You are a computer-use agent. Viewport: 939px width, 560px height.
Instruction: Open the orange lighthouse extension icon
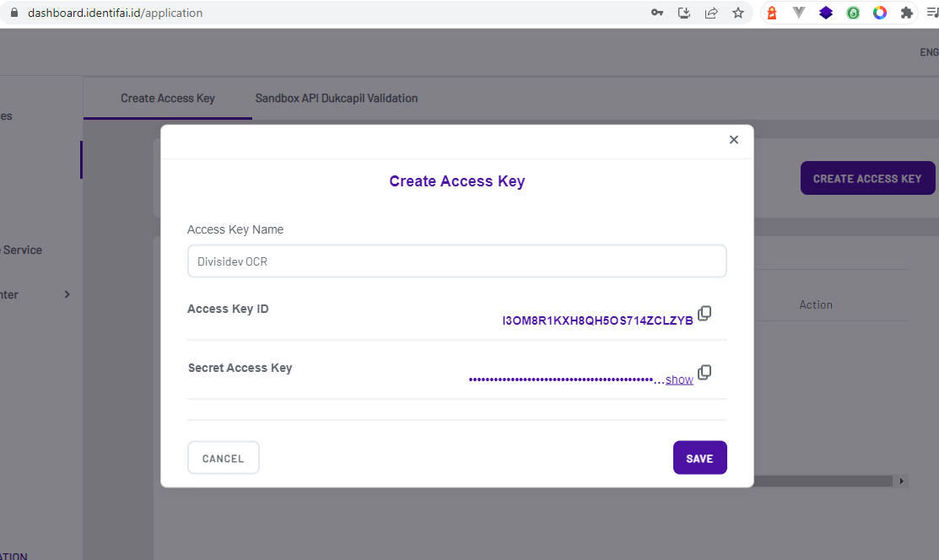click(x=772, y=13)
